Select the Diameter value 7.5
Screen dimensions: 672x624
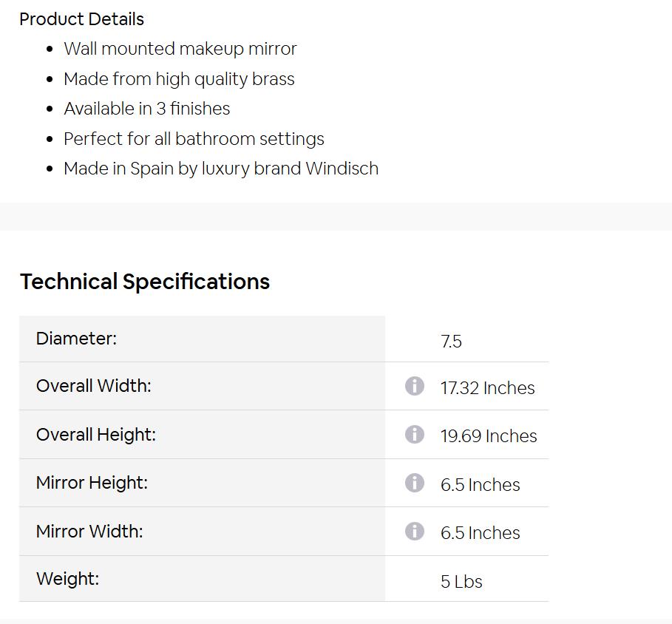tap(451, 342)
